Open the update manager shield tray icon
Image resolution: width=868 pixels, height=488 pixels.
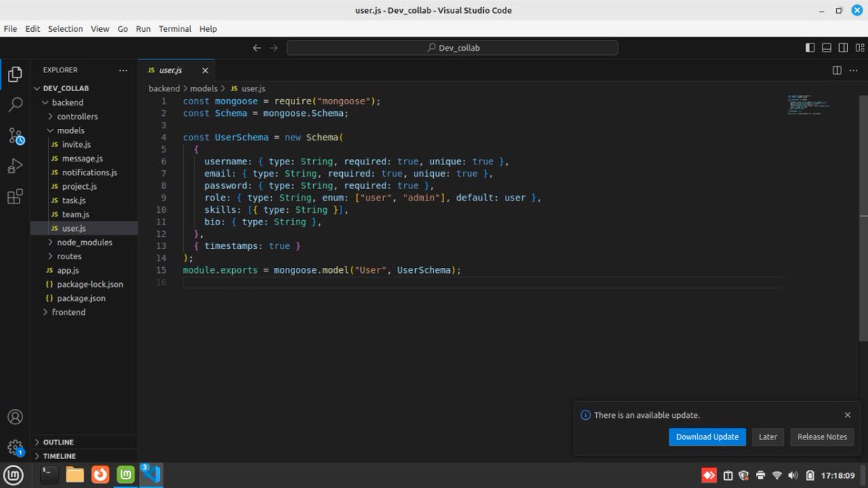744,476
